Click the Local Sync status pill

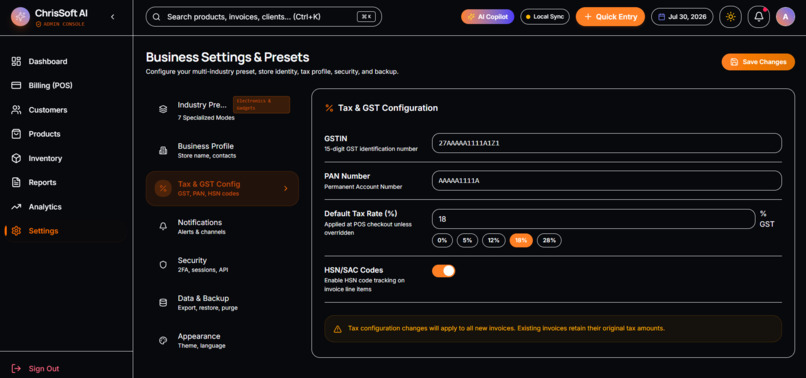[x=545, y=16]
